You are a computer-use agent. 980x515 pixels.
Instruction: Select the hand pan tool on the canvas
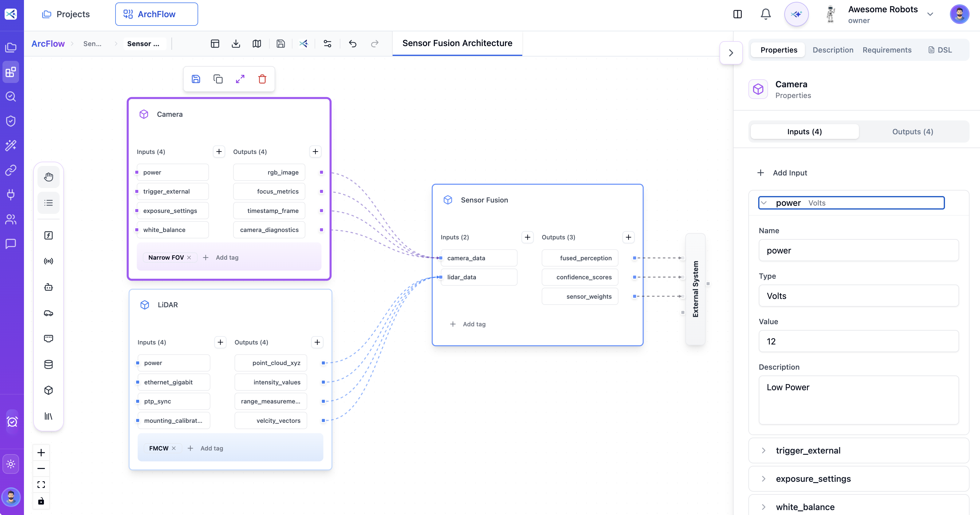click(49, 176)
